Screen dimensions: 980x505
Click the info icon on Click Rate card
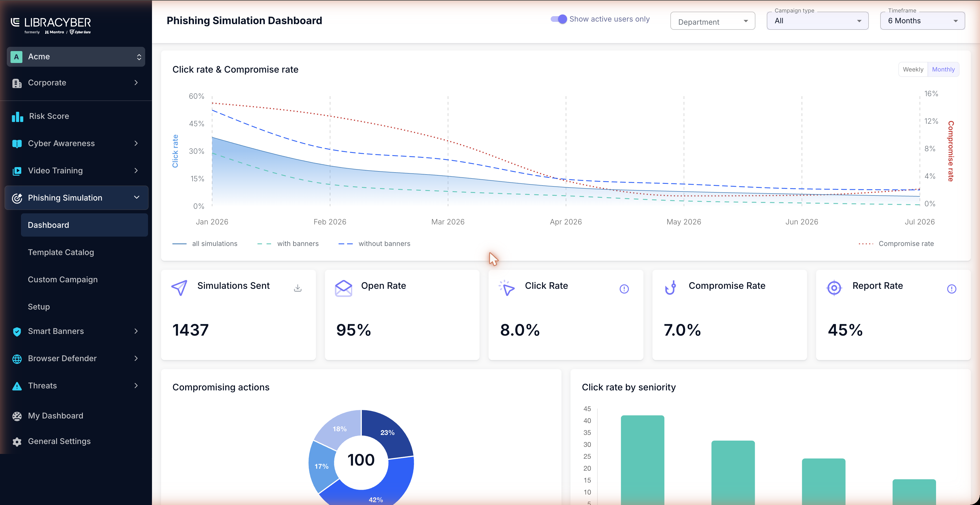tap(624, 289)
